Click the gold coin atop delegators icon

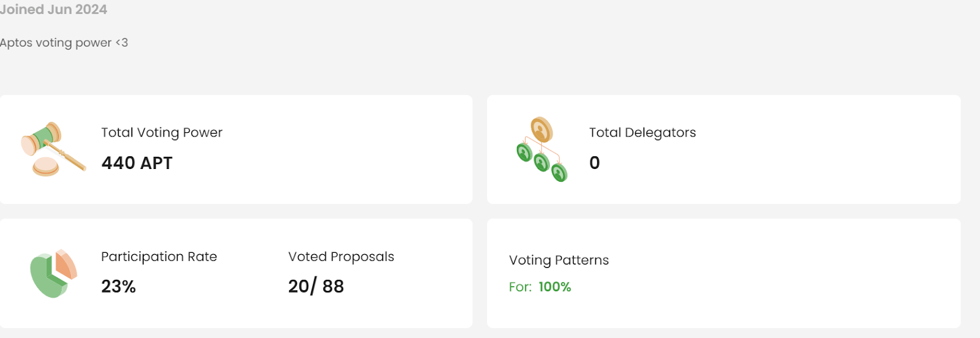(541, 130)
